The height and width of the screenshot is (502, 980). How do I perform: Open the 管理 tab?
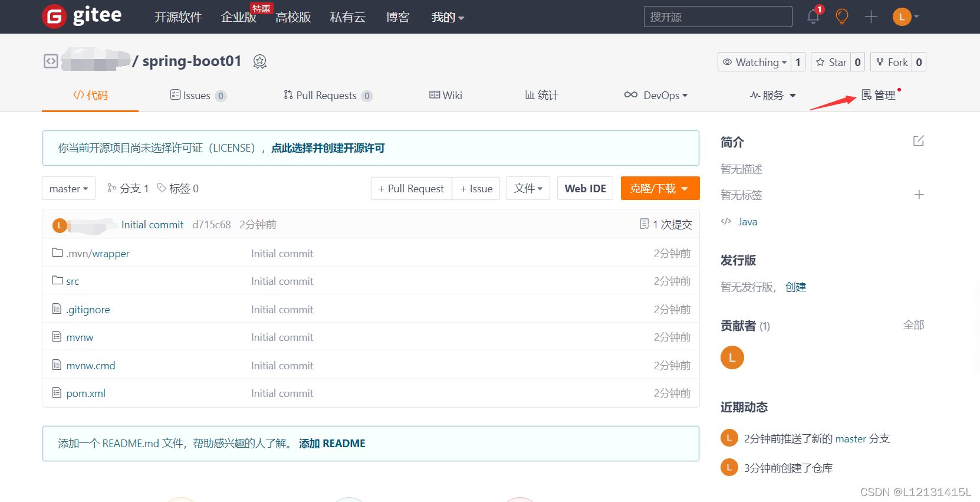pyautogui.click(x=879, y=95)
